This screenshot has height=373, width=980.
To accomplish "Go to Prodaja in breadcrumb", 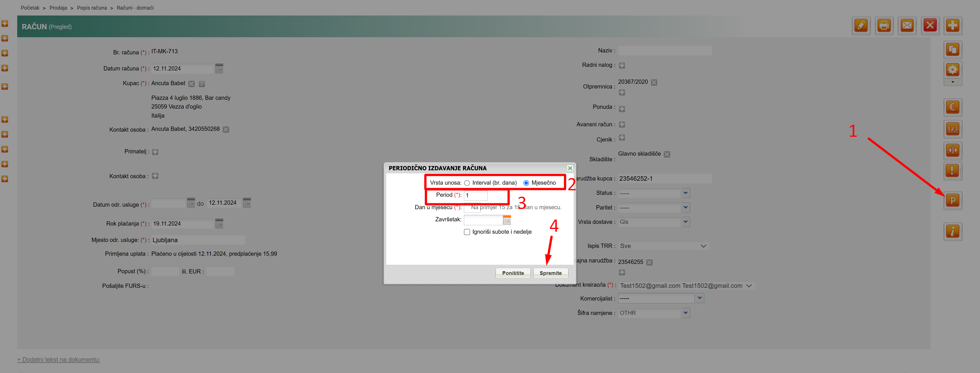I will pos(58,8).
